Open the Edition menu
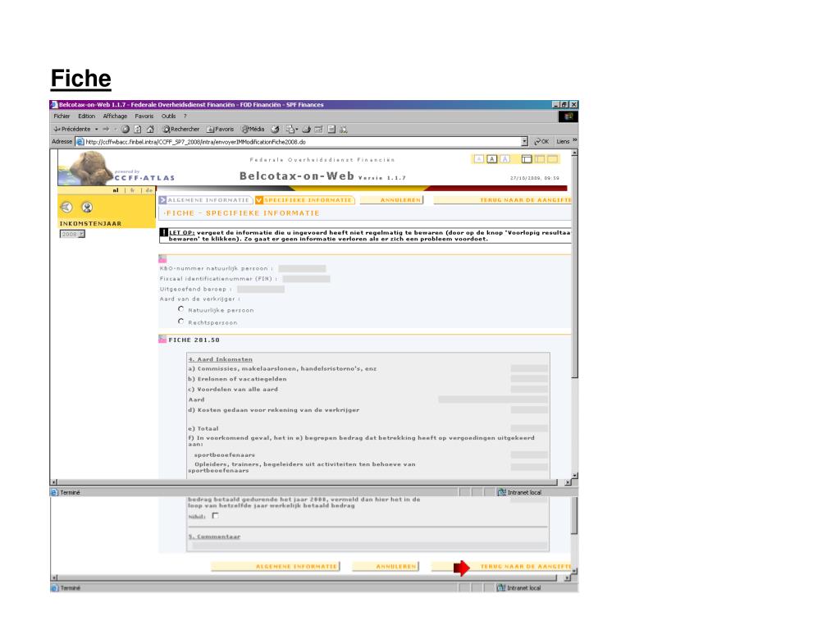The image size is (840, 630). click(x=86, y=116)
